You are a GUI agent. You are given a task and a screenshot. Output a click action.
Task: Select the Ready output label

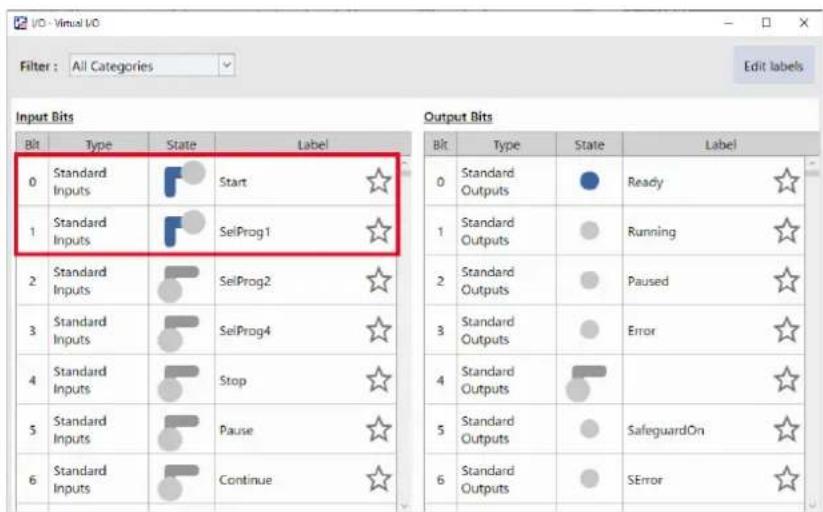(645, 182)
